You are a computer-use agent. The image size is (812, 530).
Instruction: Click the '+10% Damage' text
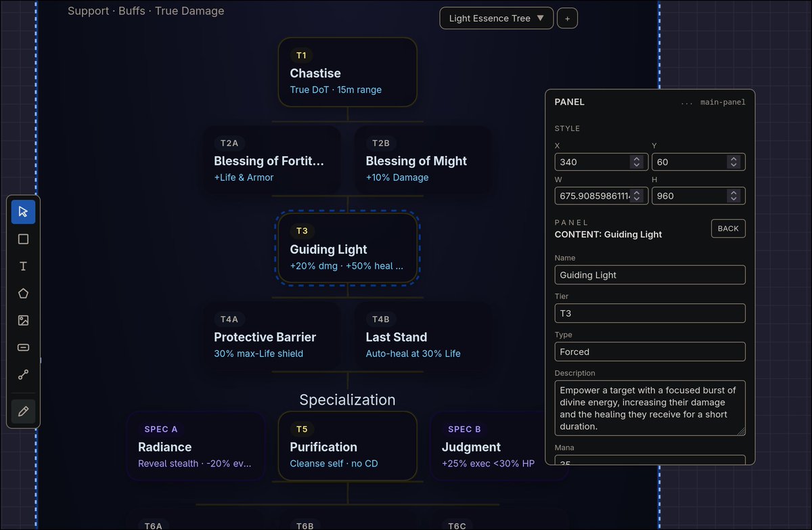pos(397,177)
